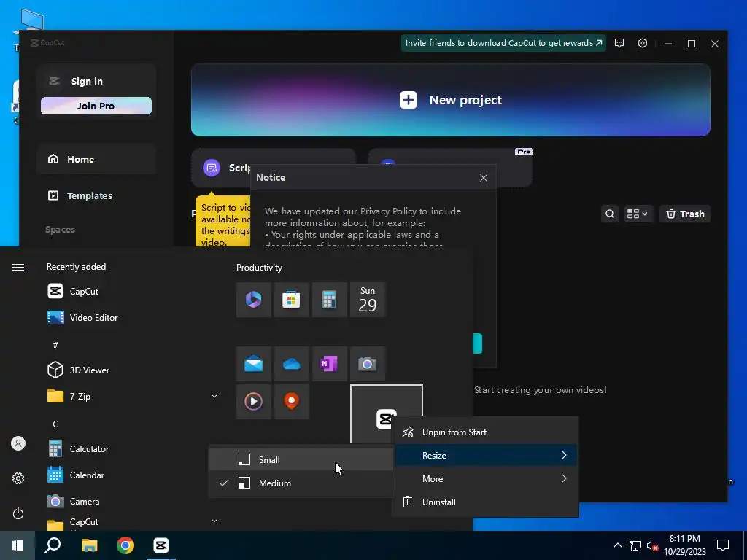The height and width of the screenshot is (560, 747).
Task: Open the Camera tile
Action: click(x=368, y=364)
